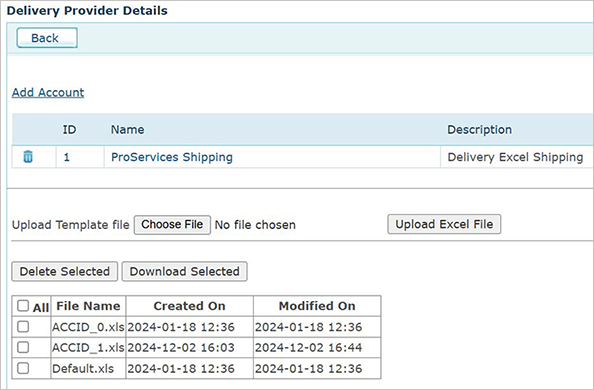Screen dimensions: 594x390
Task: Click the Created On column header
Action: tap(189, 306)
